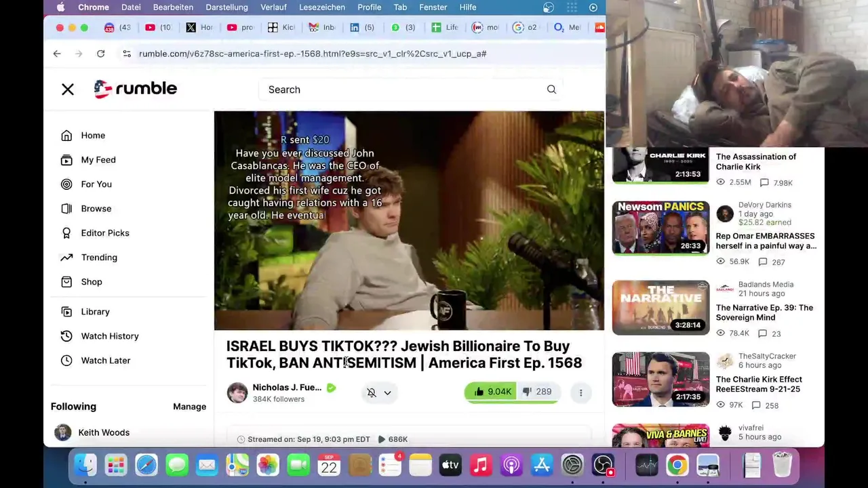This screenshot has height=488, width=868.
Task: Click Manage next to Following
Action: [x=189, y=407]
